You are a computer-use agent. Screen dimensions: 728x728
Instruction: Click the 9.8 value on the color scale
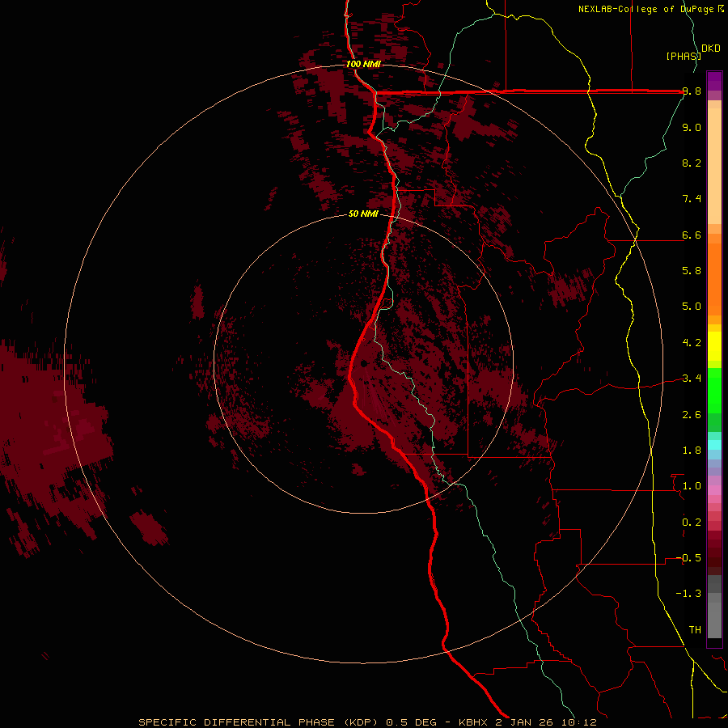(x=692, y=91)
